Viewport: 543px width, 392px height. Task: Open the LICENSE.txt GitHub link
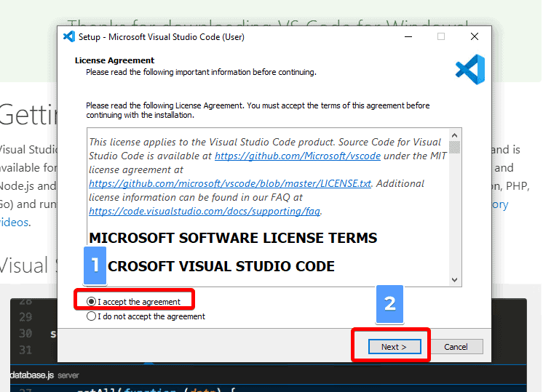(230, 184)
